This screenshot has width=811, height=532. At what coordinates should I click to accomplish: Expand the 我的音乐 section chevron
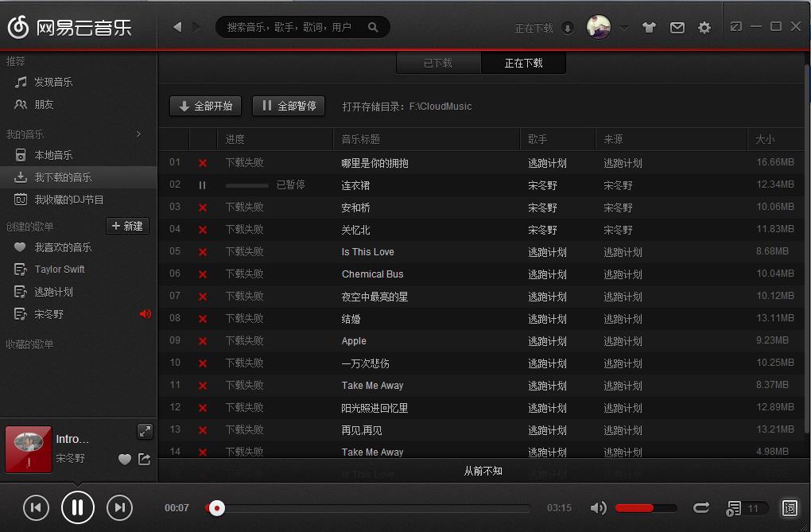(x=138, y=134)
